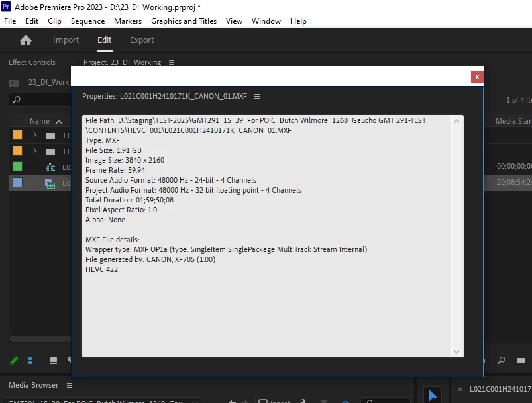Open the Media Browser panel menu

70,385
